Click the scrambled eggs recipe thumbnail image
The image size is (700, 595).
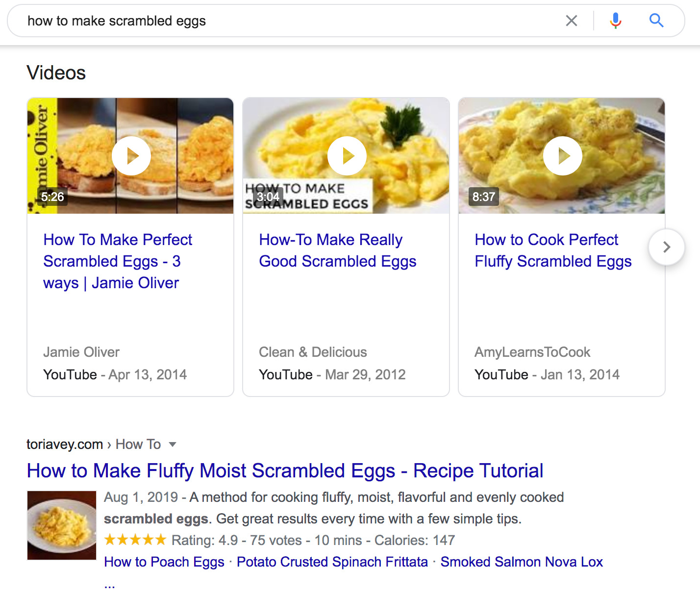61,525
